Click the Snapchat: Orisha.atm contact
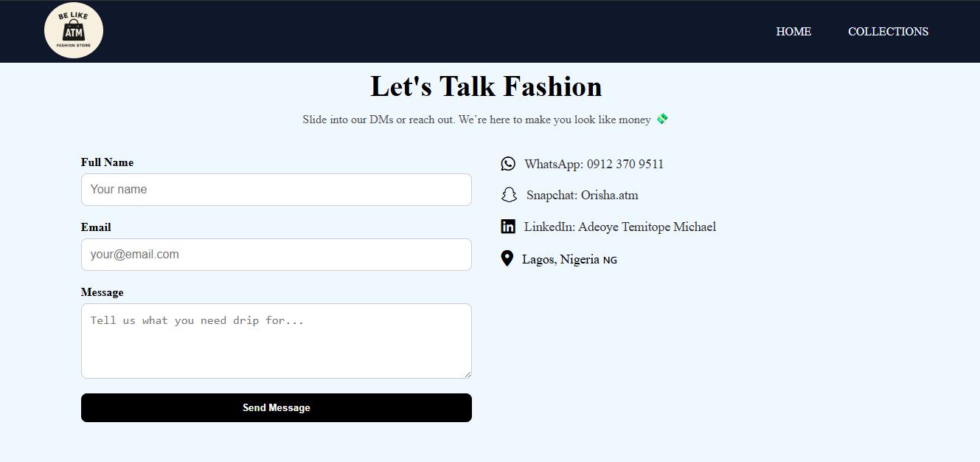This screenshot has width=980, height=462. pos(582,196)
